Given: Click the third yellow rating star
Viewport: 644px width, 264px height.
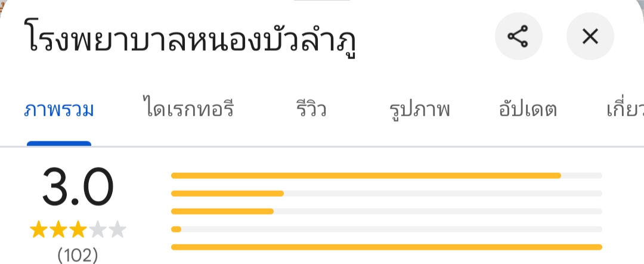Looking at the screenshot, I should pos(78,229).
